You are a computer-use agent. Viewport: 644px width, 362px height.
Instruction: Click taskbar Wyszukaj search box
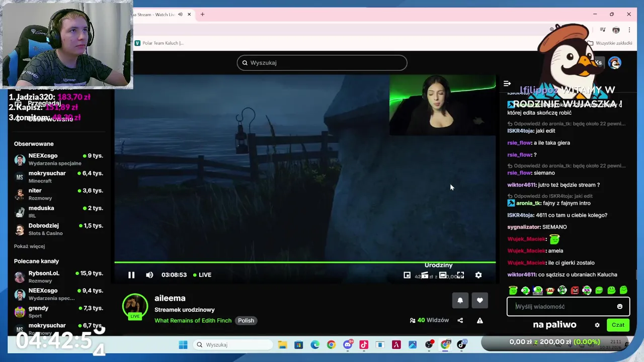click(233, 345)
